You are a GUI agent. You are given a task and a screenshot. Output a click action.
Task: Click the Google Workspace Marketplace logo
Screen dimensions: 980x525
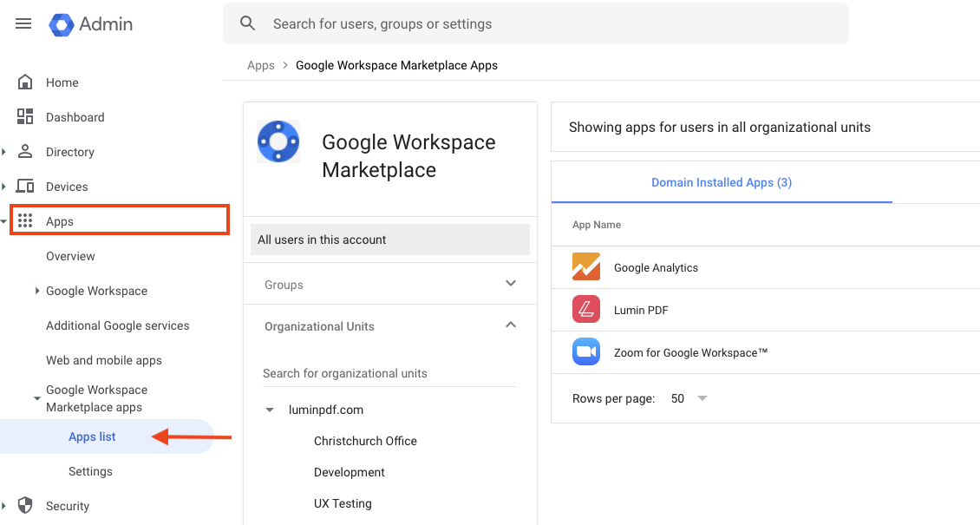(x=278, y=141)
